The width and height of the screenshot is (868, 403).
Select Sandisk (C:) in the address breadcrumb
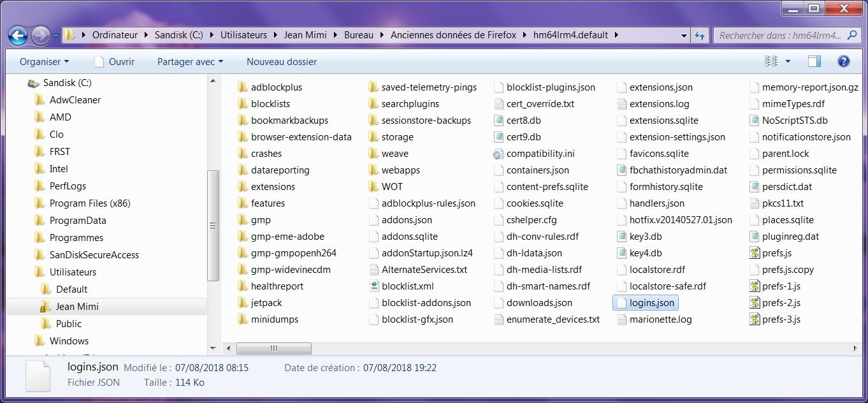point(179,35)
